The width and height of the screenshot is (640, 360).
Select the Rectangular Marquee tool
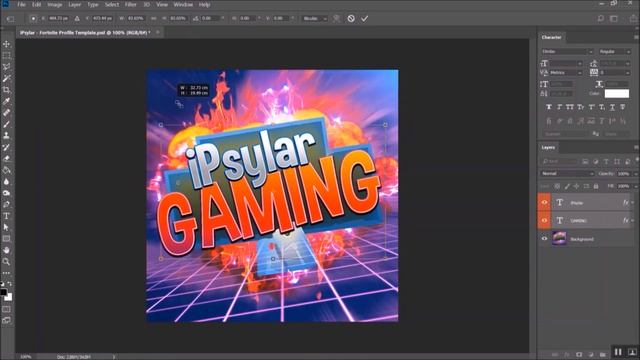coord(6,55)
